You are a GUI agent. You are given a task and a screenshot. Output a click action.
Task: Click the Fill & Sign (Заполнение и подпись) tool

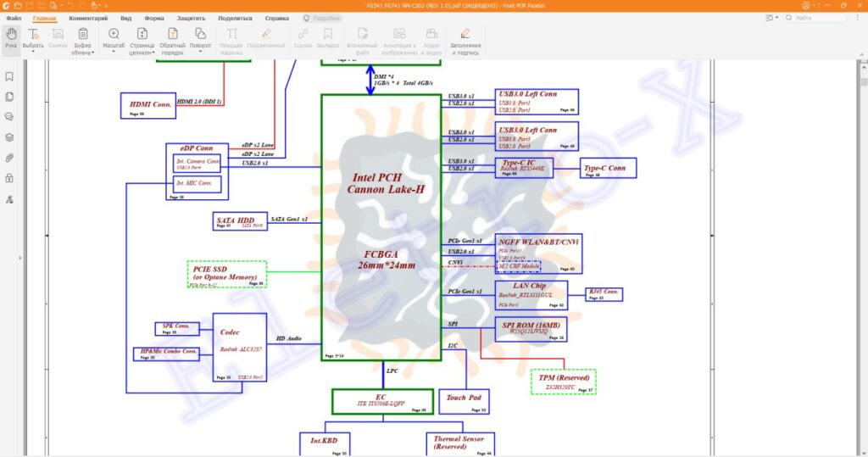coord(465,38)
